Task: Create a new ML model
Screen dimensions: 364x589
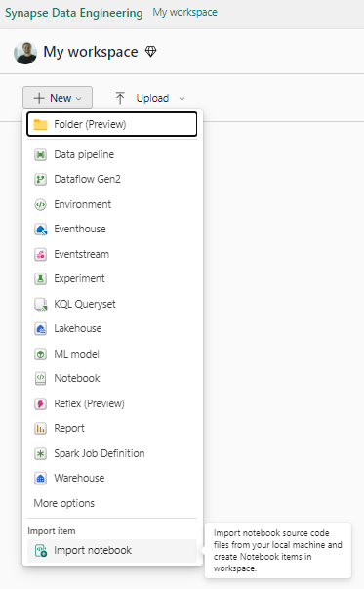Action: tap(112, 354)
